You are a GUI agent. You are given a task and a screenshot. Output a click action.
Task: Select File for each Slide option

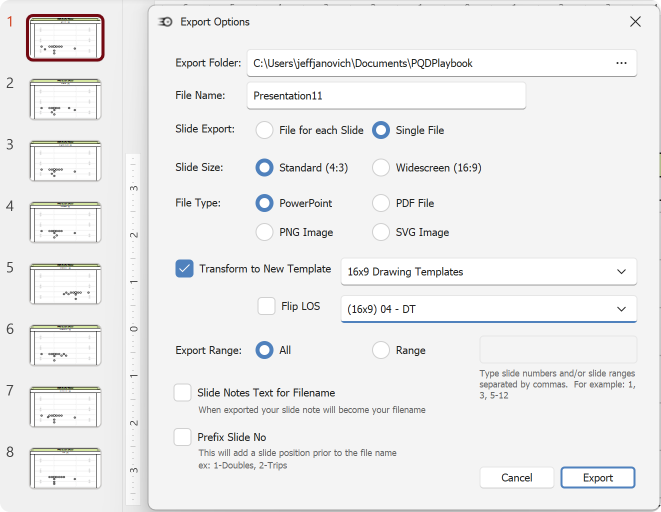265,130
